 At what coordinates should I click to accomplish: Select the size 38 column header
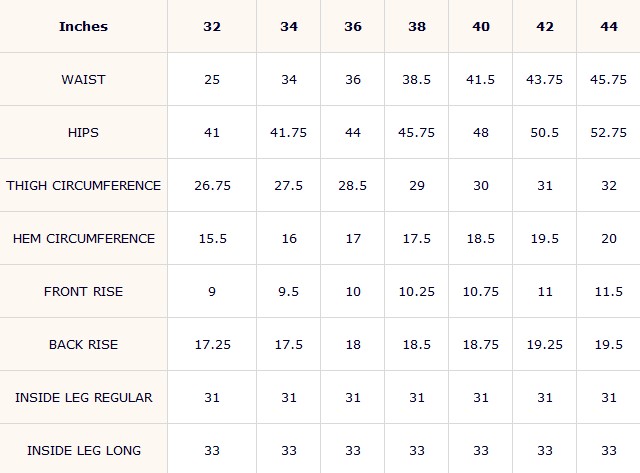(417, 26)
